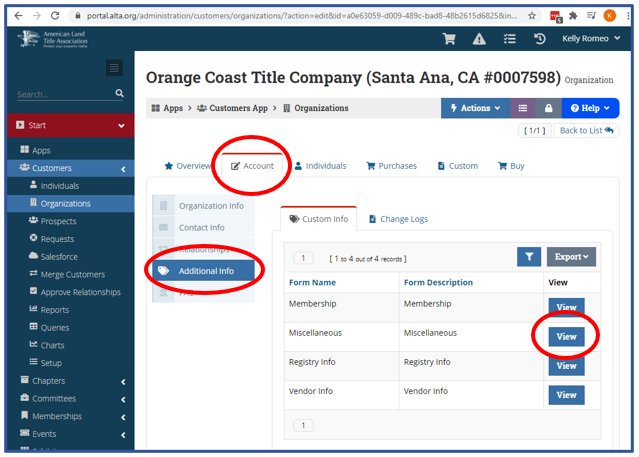Switch to the Overview tab
The width and height of the screenshot is (639, 457).
188,166
